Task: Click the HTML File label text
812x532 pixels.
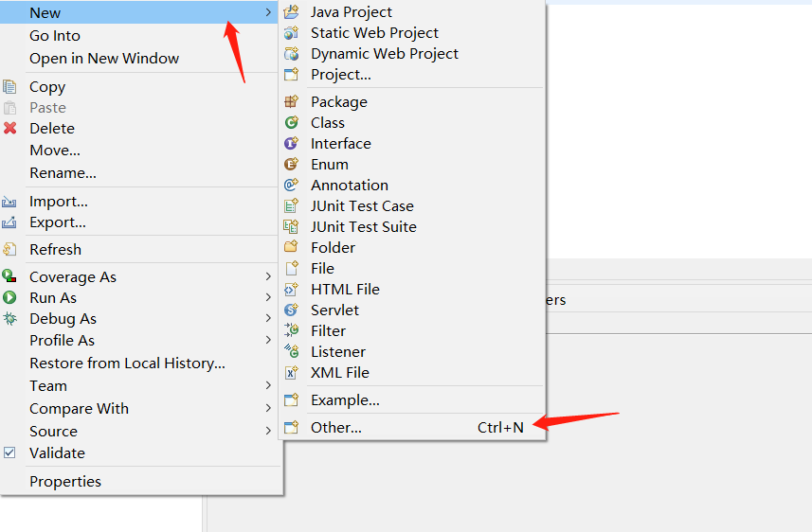Action: tap(346, 290)
